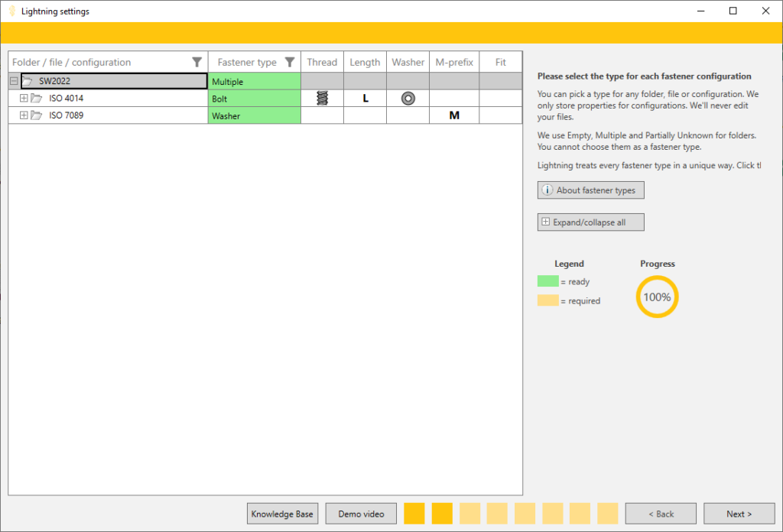Click the M prefix indicator on ISO 7089 row

[x=454, y=115]
